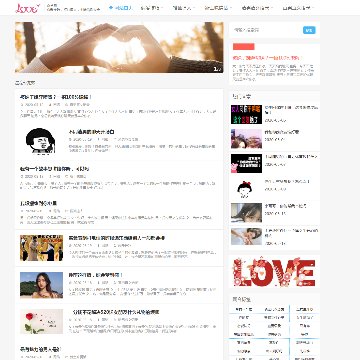Click the pink Love logo
Screen dimensions: 360x360
click(x=28, y=8)
